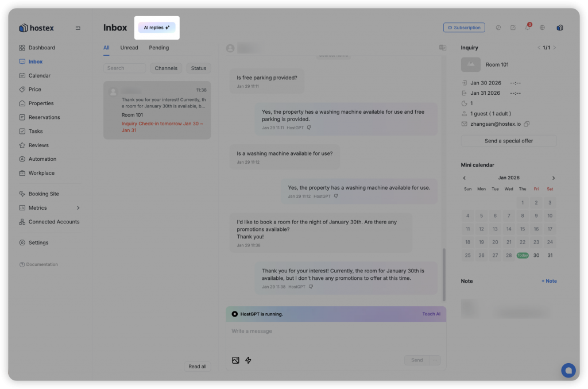Click the translate icon in conversation header
The image size is (588, 389).
click(x=442, y=48)
